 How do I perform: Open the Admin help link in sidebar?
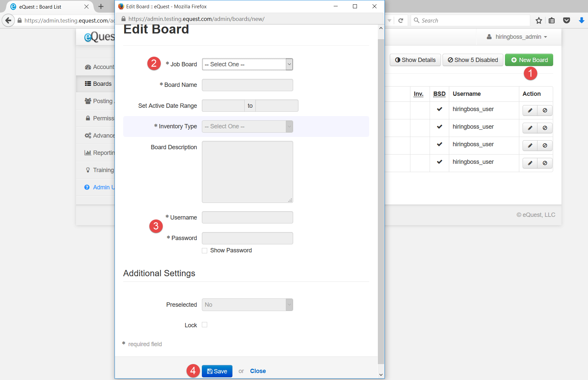click(96, 187)
